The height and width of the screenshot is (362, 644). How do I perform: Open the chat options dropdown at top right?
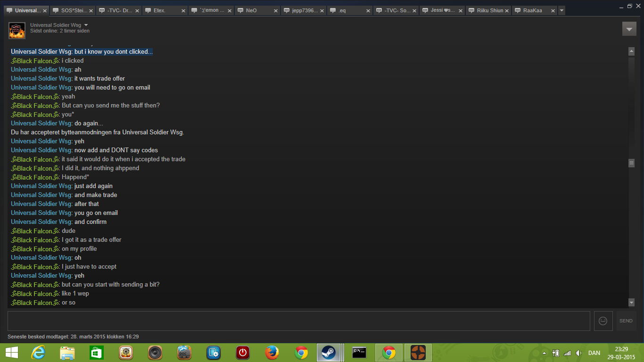[x=629, y=29]
